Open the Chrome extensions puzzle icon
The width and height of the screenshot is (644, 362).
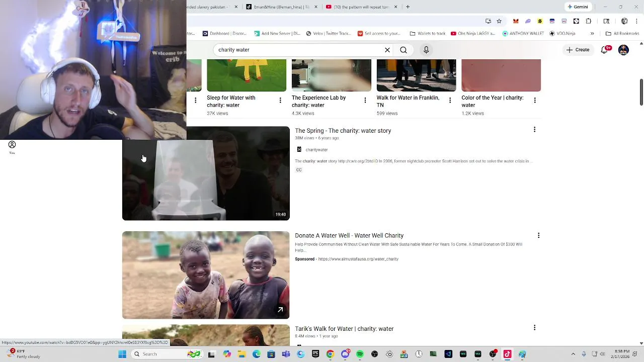[588, 21]
